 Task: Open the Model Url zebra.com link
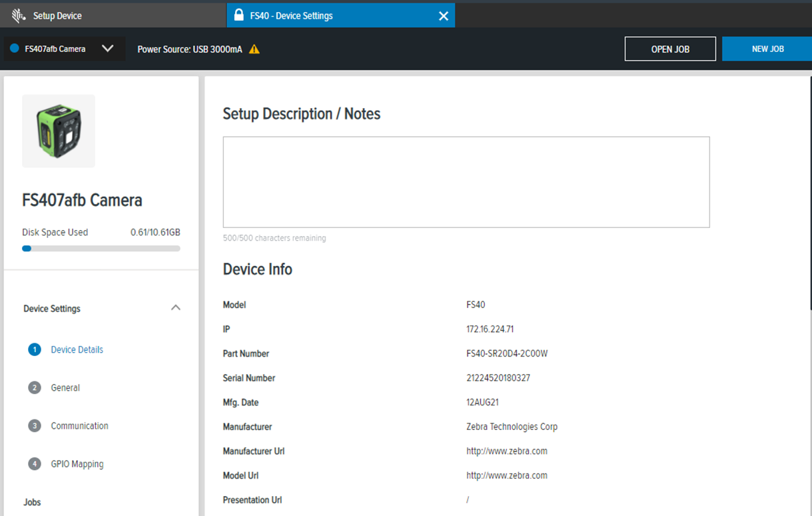pos(506,475)
